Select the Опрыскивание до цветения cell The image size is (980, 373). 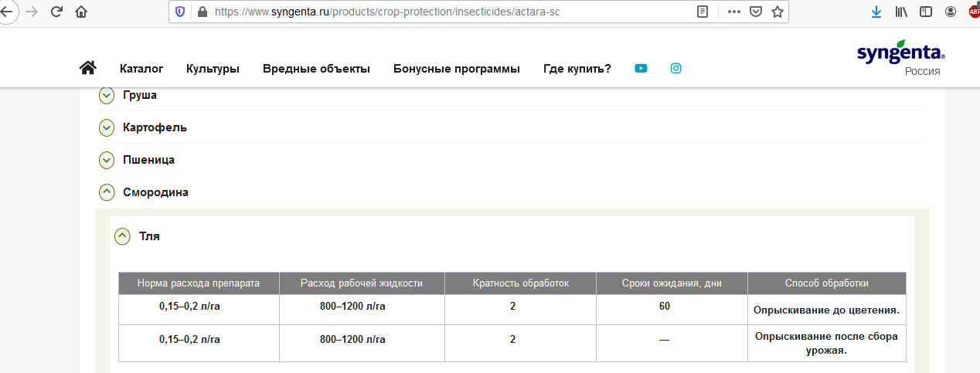click(827, 310)
